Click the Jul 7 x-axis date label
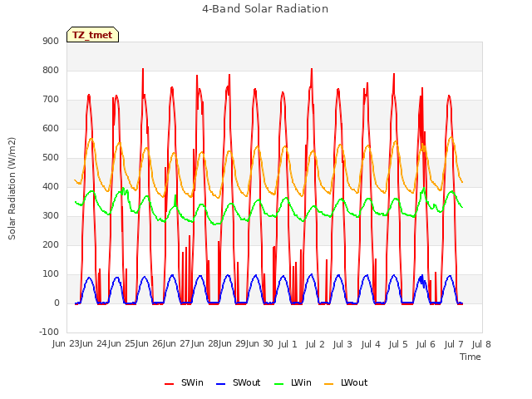Viewport: 532px width, 399px height. (x=454, y=344)
